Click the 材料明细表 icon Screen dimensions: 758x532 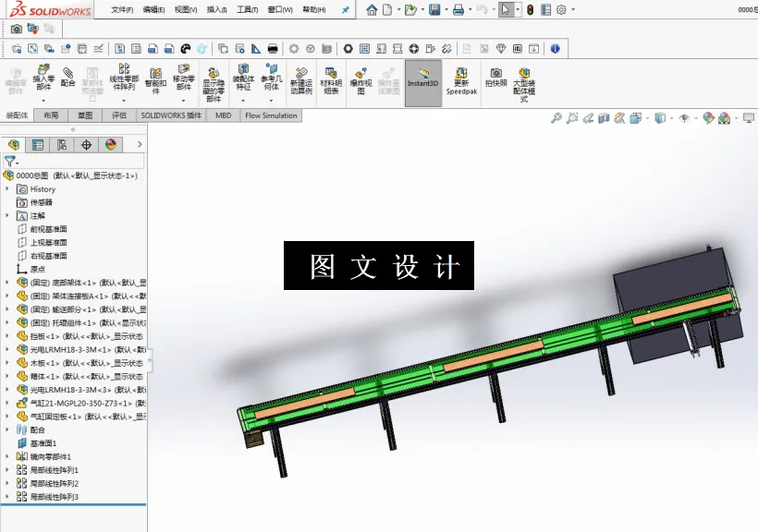pos(331,81)
